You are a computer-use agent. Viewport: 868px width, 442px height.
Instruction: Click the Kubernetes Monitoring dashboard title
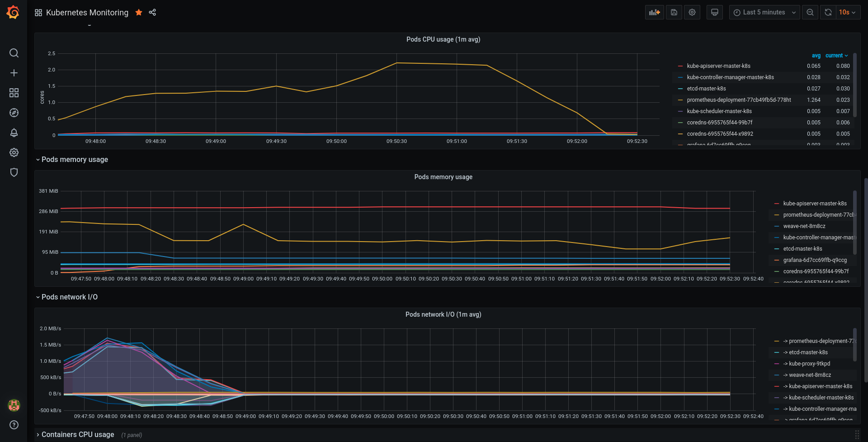pyautogui.click(x=87, y=13)
